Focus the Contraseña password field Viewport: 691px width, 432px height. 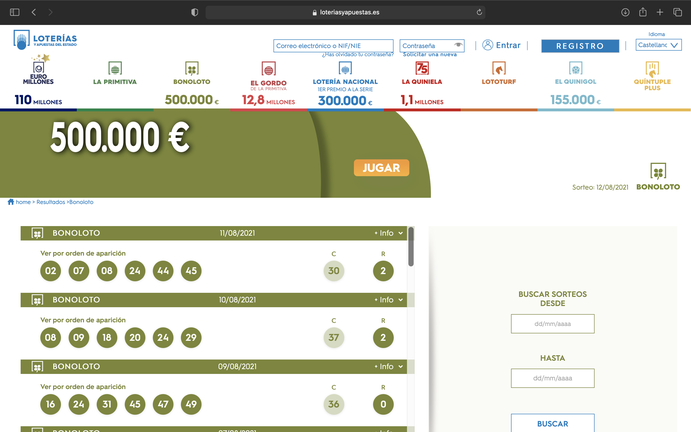coord(432,45)
